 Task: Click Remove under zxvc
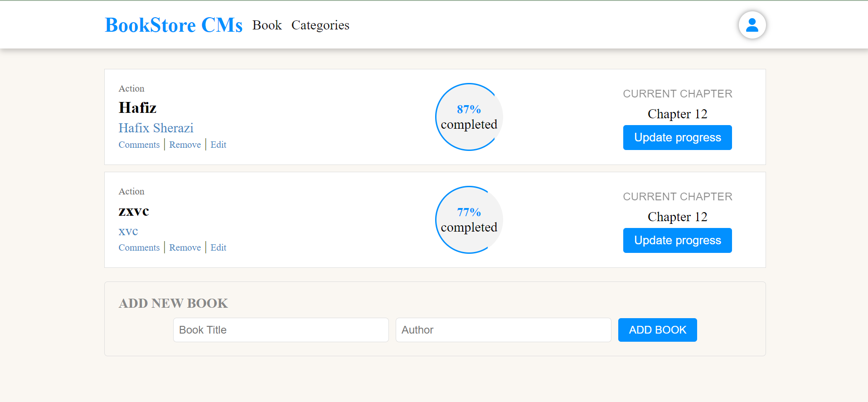coord(185,247)
